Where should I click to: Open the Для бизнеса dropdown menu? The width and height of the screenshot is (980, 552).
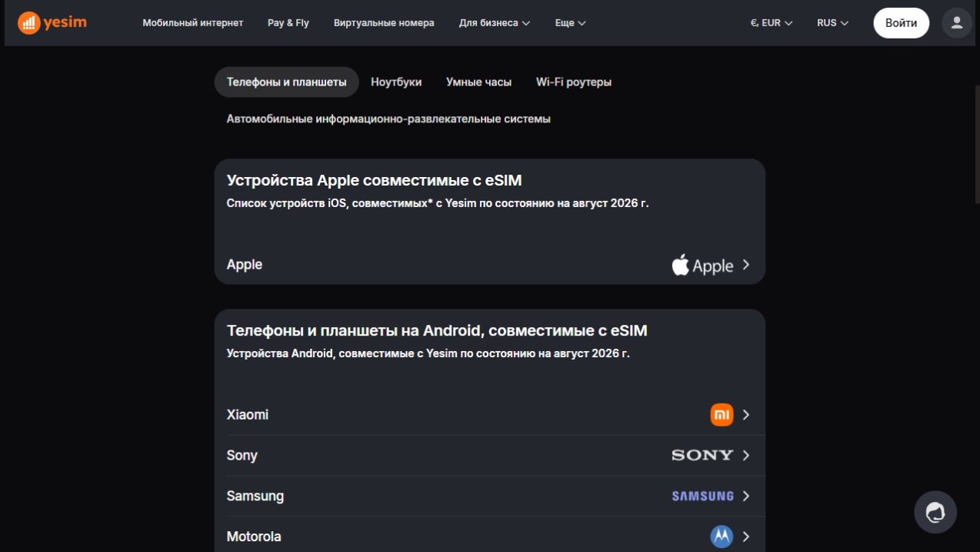(x=495, y=23)
